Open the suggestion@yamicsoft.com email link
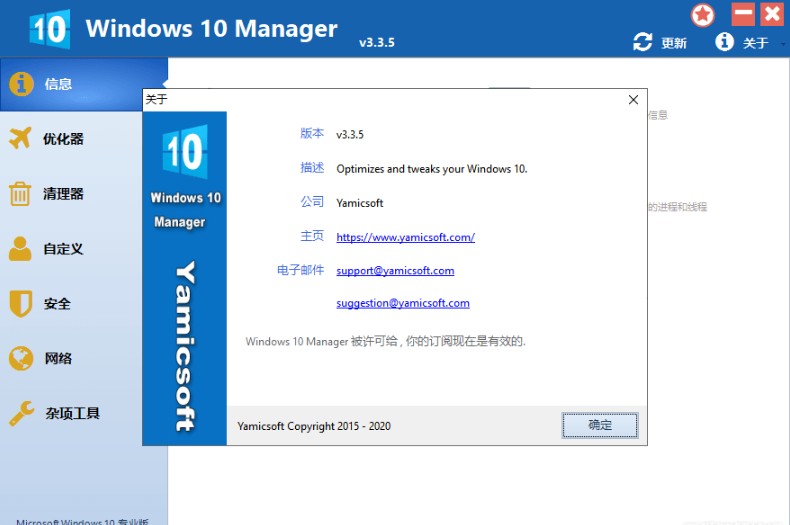 click(402, 303)
